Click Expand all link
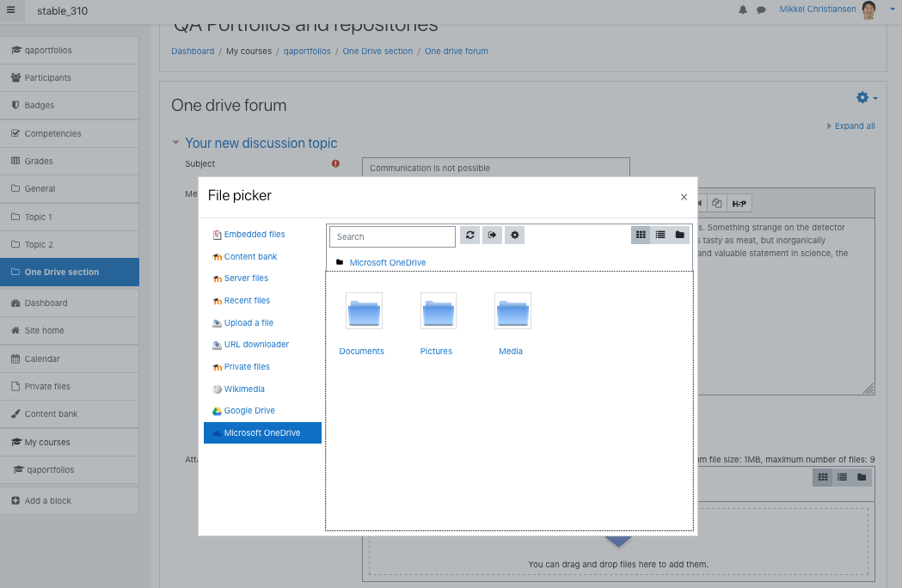Viewport: 902px width, 588px height. [x=854, y=126]
